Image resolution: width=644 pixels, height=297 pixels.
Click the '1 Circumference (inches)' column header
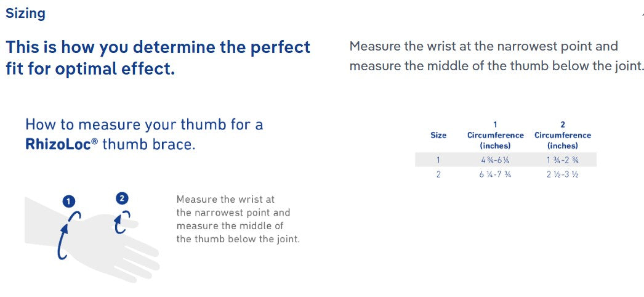pyautogui.click(x=495, y=135)
